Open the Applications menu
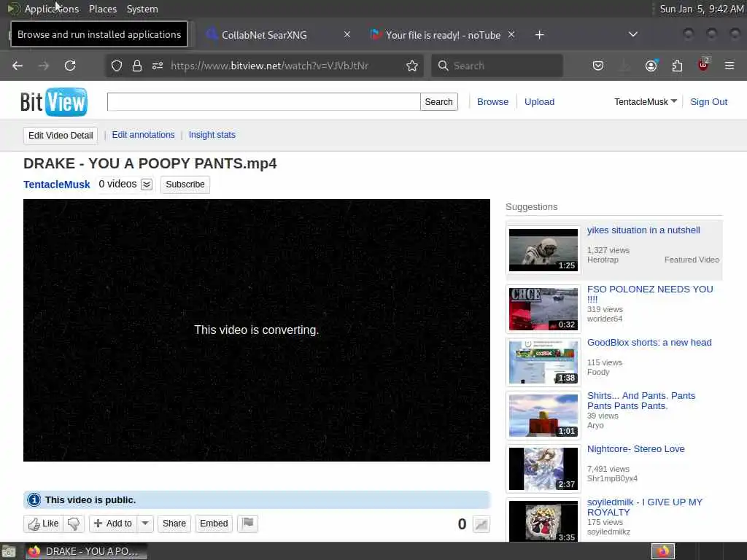This screenshot has width=747, height=560. tap(52, 9)
